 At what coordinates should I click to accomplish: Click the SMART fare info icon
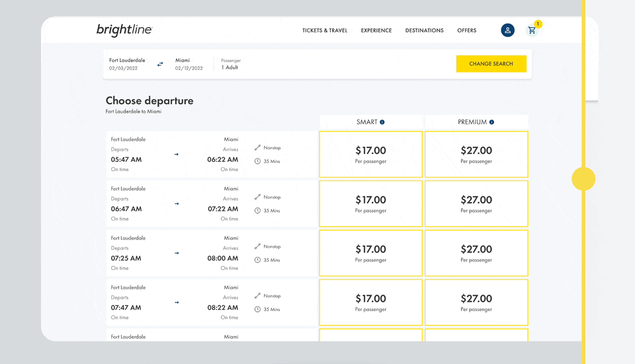(x=382, y=122)
